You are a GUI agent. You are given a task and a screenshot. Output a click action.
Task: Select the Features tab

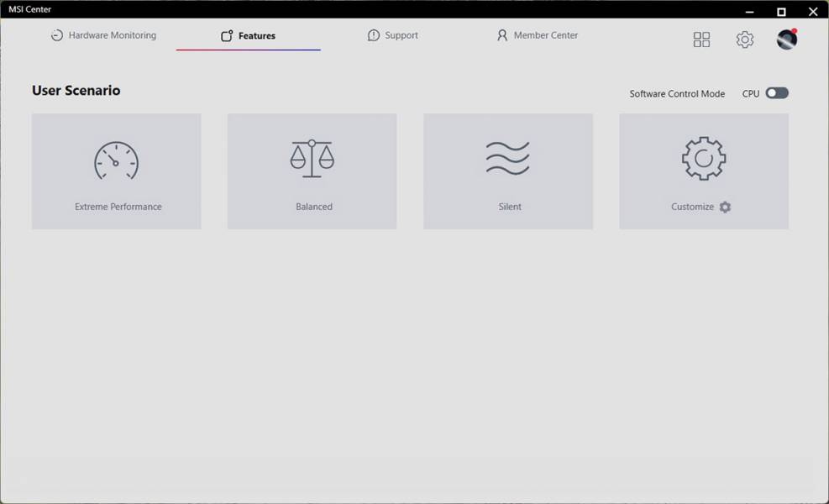[248, 35]
